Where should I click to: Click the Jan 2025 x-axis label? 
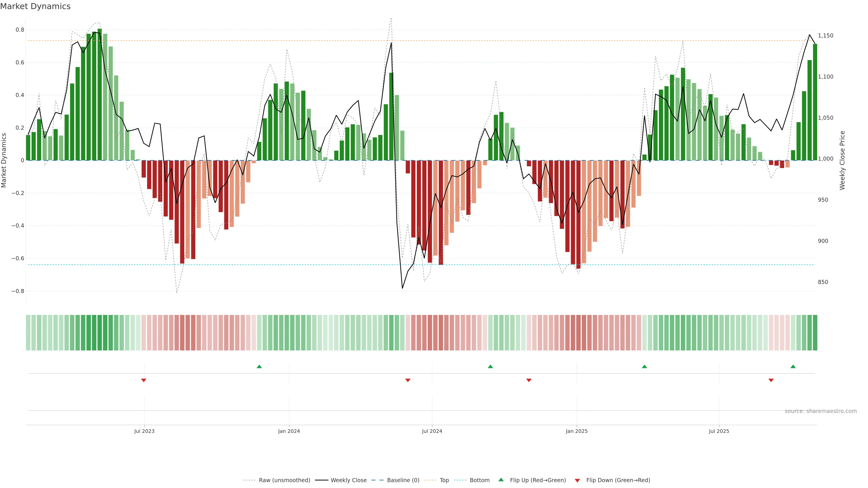coord(577,431)
